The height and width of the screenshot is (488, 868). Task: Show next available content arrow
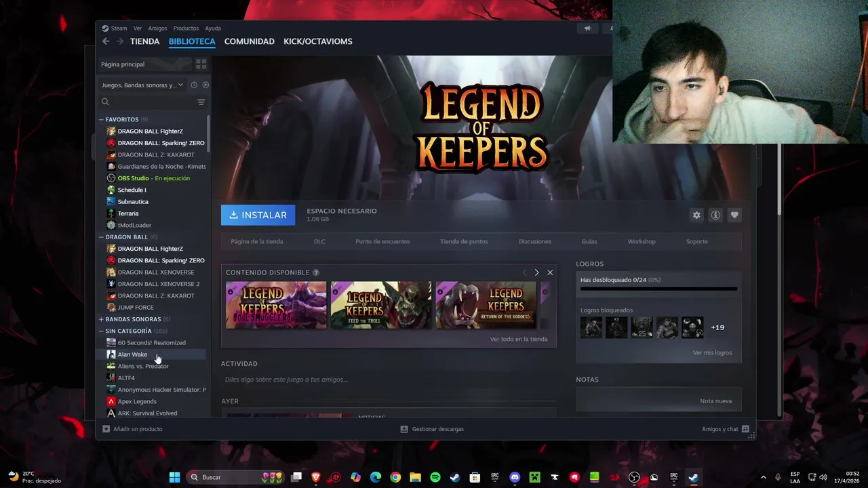pyautogui.click(x=536, y=272)
